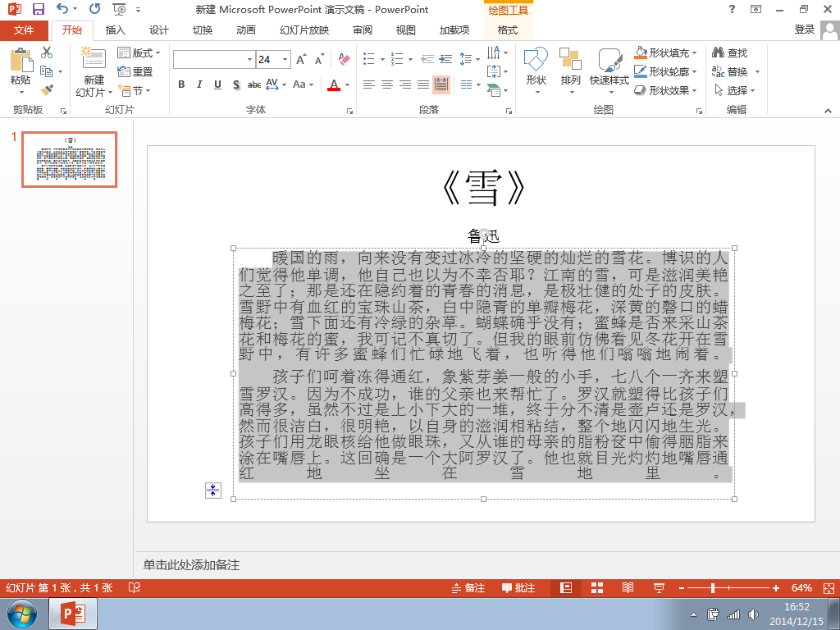The height and width of the screenshot is (630, 840).
Task: Apply justified alignment to the text
Action: (423, 84)
